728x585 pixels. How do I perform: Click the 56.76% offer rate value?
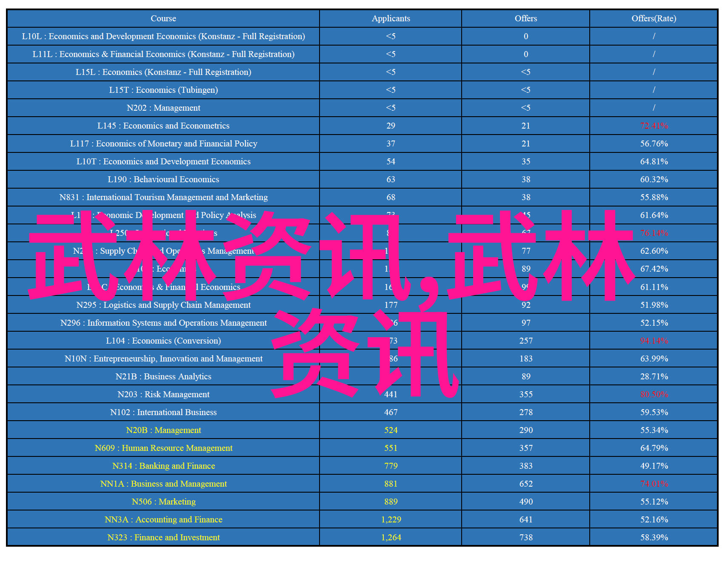[654, 143]
